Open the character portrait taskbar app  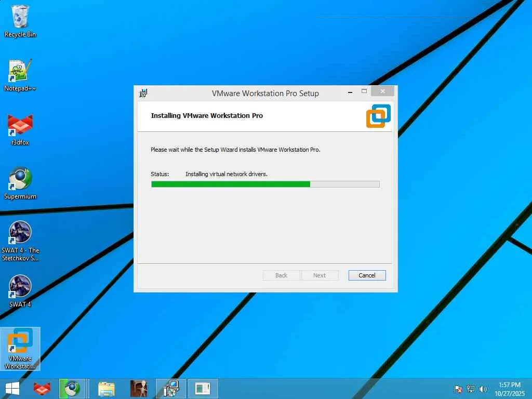pos(138,389)
